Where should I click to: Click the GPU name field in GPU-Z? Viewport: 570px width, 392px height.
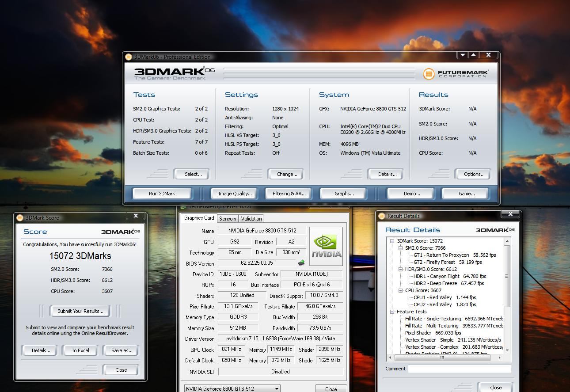[x=262, y=231]
